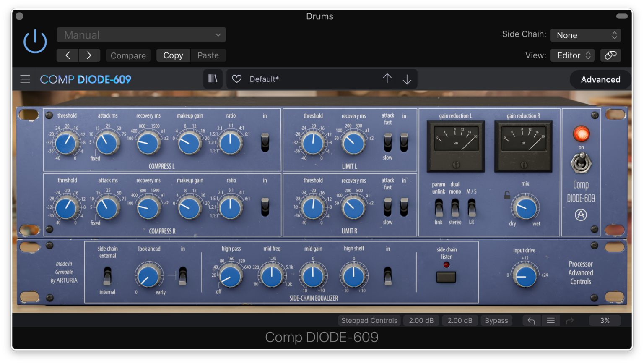Open the Advanced panel
Viewport: 644px width, 364px height.
coord(600,79)
